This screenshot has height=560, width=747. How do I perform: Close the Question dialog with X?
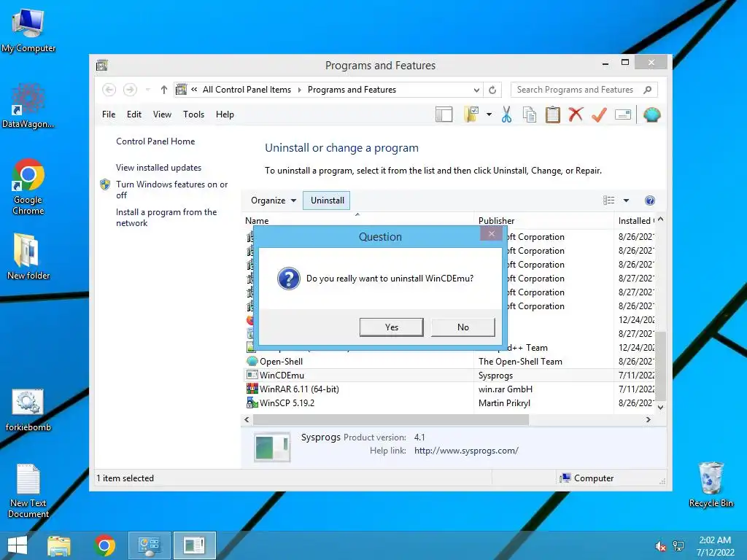pyautogui.click(x=491, y=233)
